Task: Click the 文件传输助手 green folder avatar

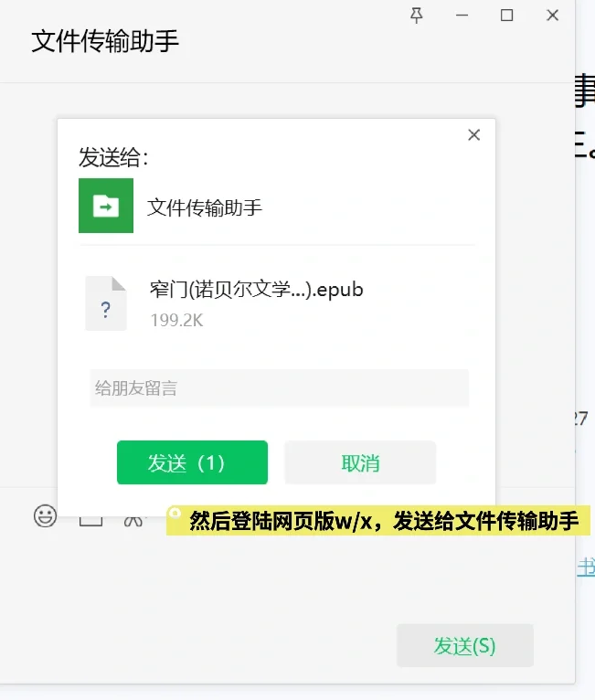Action: coord(106,206)
